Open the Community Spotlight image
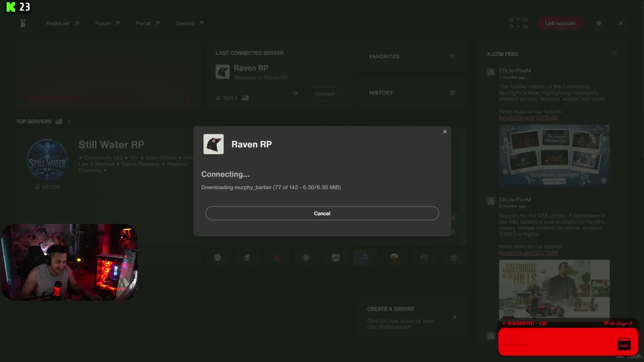 554,156
